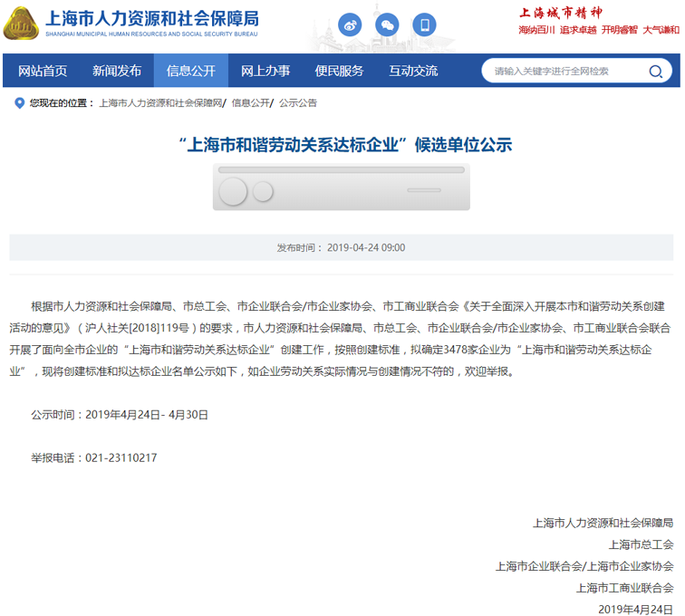
Task: Click the signature line 上海市工商业联合会
Action: [624, 588]
